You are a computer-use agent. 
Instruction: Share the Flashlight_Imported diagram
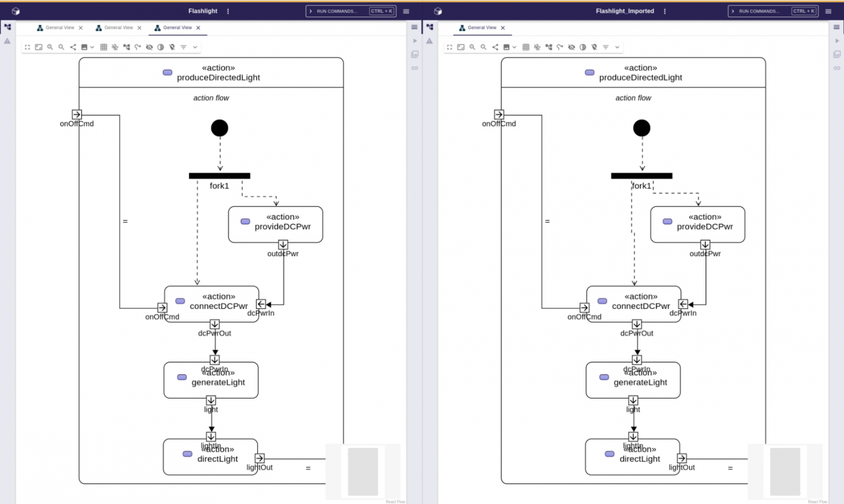tap(495, 47)
